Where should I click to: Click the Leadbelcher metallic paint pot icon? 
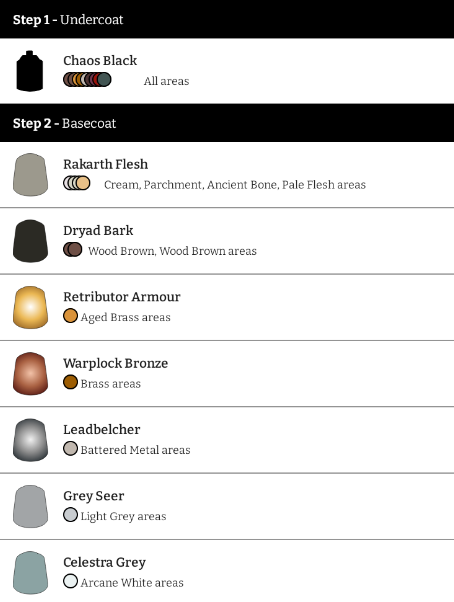click(x=30, y=440)
